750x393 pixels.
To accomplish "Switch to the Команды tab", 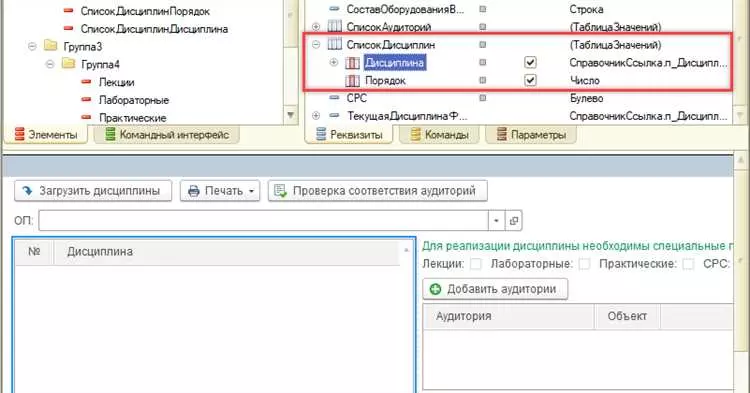I will coord(440,134).
